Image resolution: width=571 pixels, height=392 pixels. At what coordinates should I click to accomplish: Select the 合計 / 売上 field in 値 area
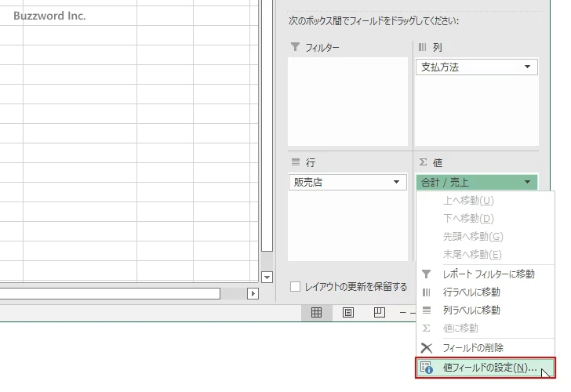click(477, 182)
